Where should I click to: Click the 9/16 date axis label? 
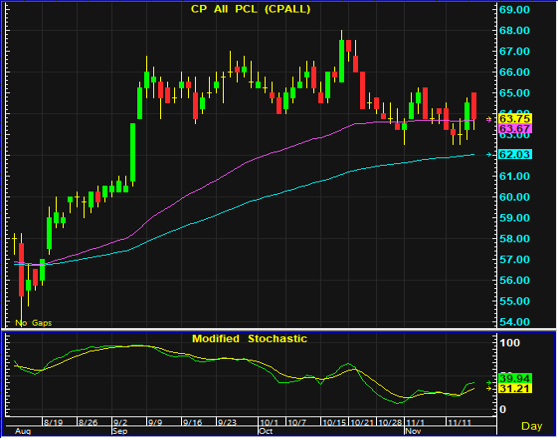[x=192, y=423]
